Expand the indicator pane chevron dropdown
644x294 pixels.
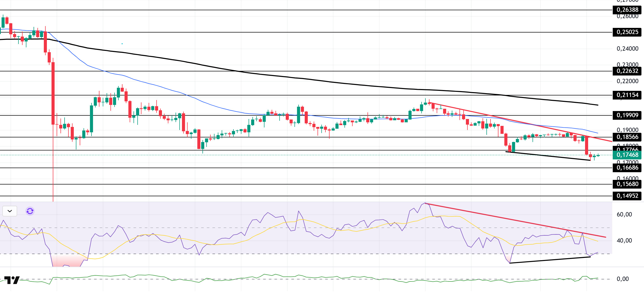tap(10, 211)
